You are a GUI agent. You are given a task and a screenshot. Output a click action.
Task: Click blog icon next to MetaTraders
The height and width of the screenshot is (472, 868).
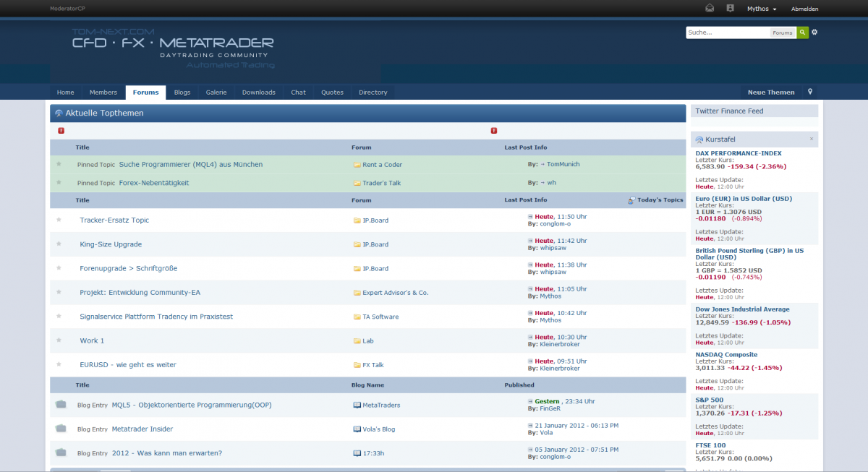357,405
